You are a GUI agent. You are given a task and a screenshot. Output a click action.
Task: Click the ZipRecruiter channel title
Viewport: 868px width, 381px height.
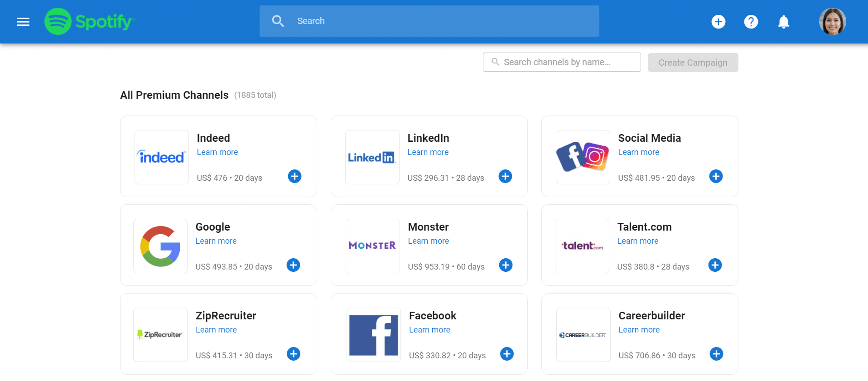[x=226, y=316]
